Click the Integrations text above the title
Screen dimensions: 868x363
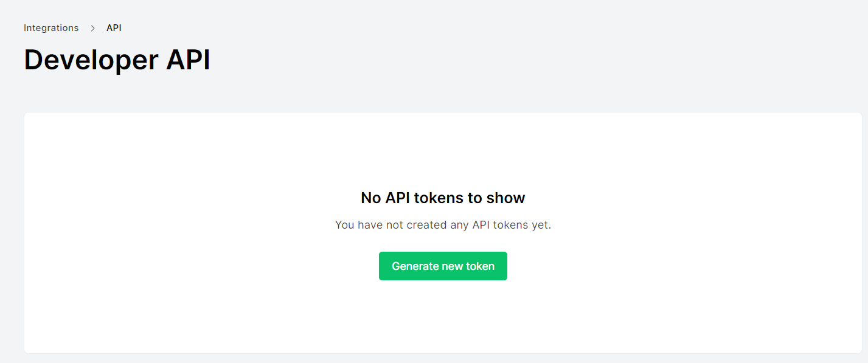click(x=51, y=28)
